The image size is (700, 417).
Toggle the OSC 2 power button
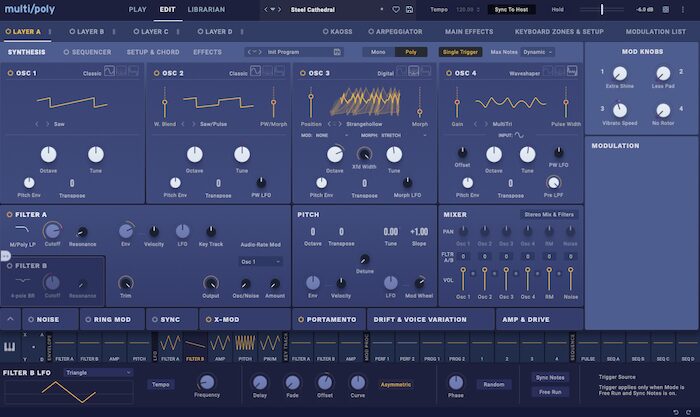point(156,73)
